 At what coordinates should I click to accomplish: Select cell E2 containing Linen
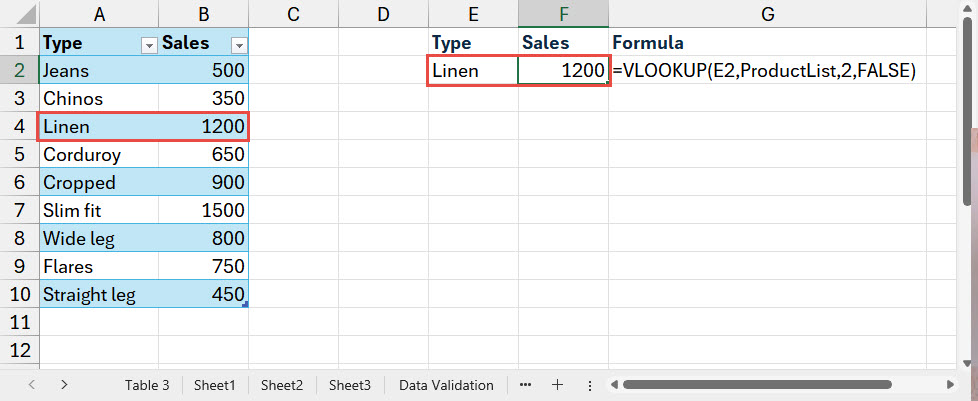[473, 71]
